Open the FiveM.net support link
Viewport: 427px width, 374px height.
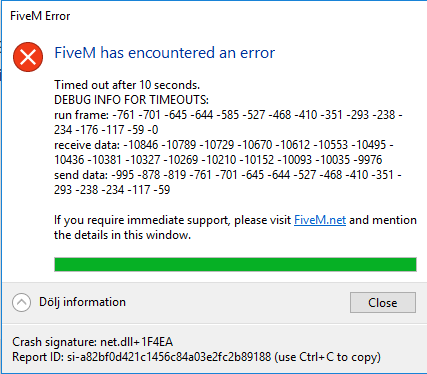coord(320,220)
